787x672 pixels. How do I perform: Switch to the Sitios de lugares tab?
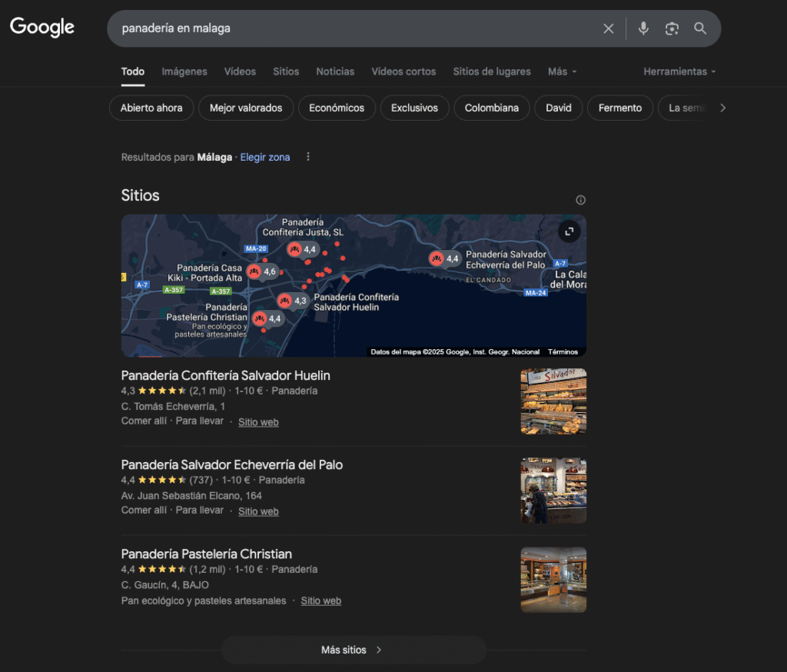coord(492,72)
